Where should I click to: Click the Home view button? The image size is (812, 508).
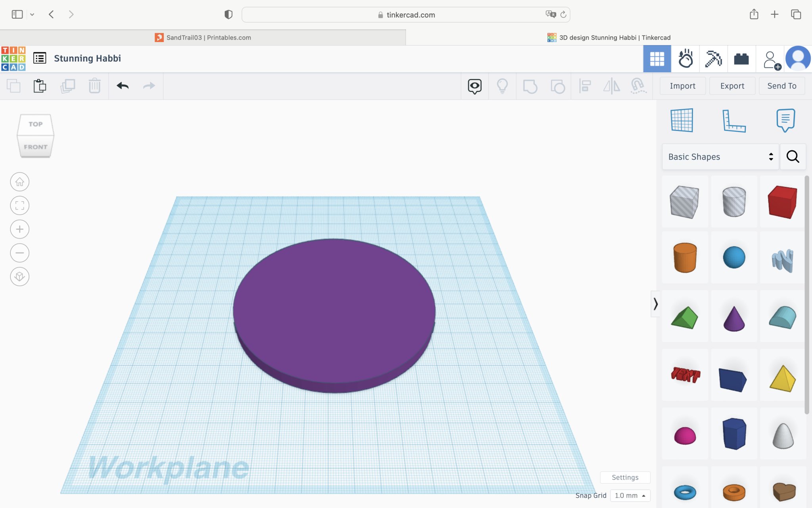click(19, 182)
